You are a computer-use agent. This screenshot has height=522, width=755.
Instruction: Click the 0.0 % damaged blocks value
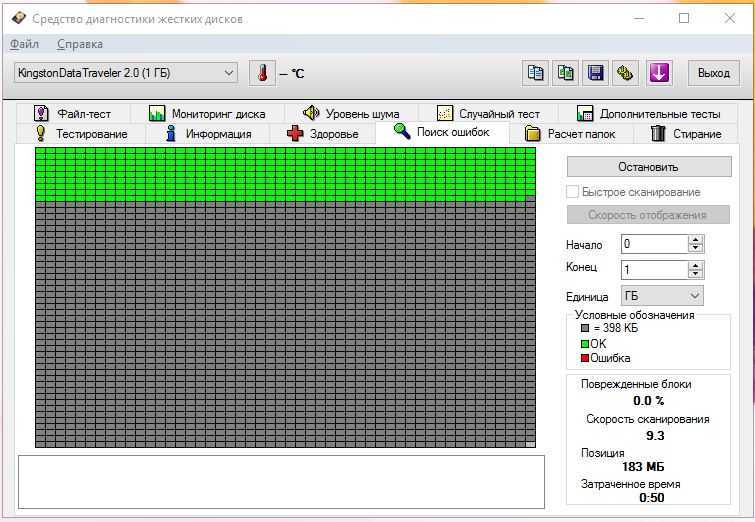pyautogui.click(x=649, y=401)
